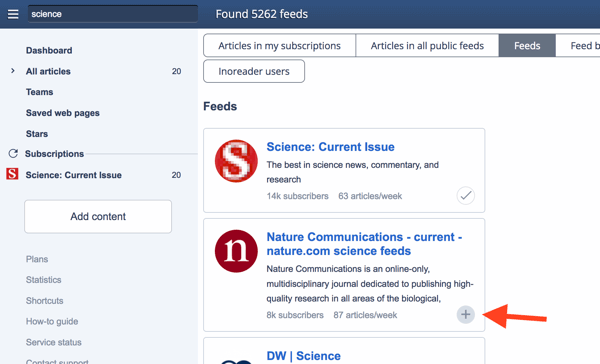600x364 pixels.
Task: Click the Nature Communications logo thumbnail
Action: click(236, 251)
